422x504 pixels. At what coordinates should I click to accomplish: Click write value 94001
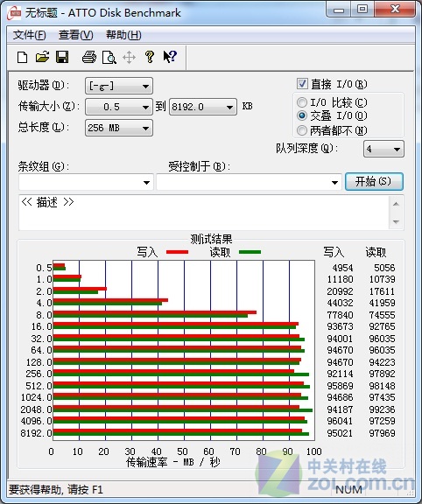click(340, 339)
